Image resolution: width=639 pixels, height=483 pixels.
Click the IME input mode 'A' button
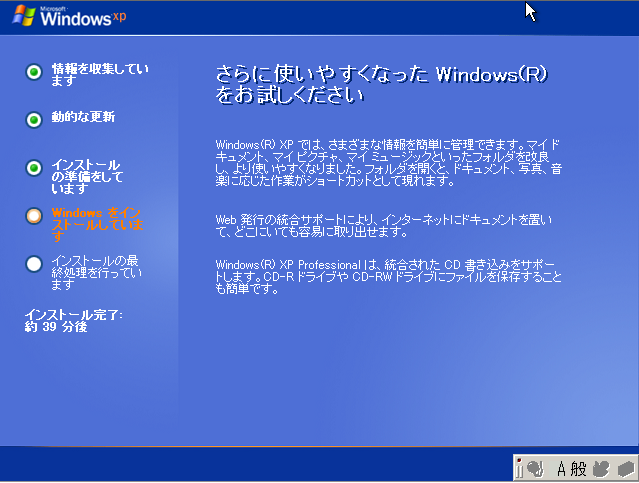pos(561,469)
